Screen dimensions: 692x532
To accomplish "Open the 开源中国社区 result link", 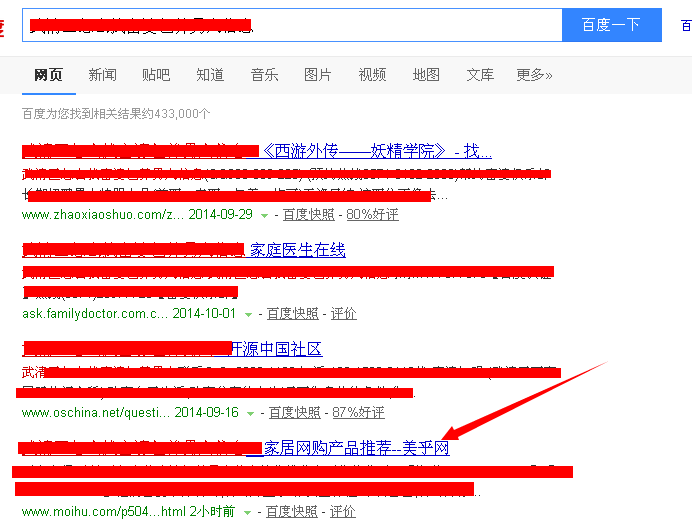I will click(277, 349).
